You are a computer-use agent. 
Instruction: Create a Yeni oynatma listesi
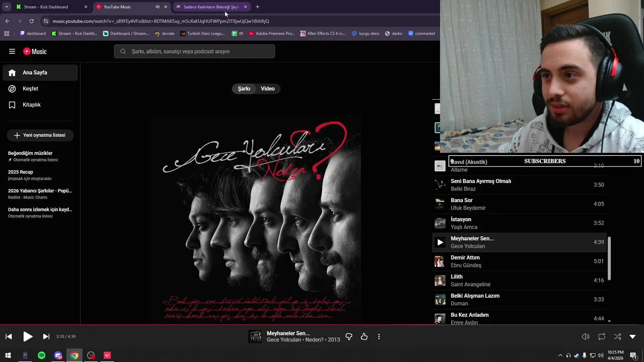tap(40, 135)
